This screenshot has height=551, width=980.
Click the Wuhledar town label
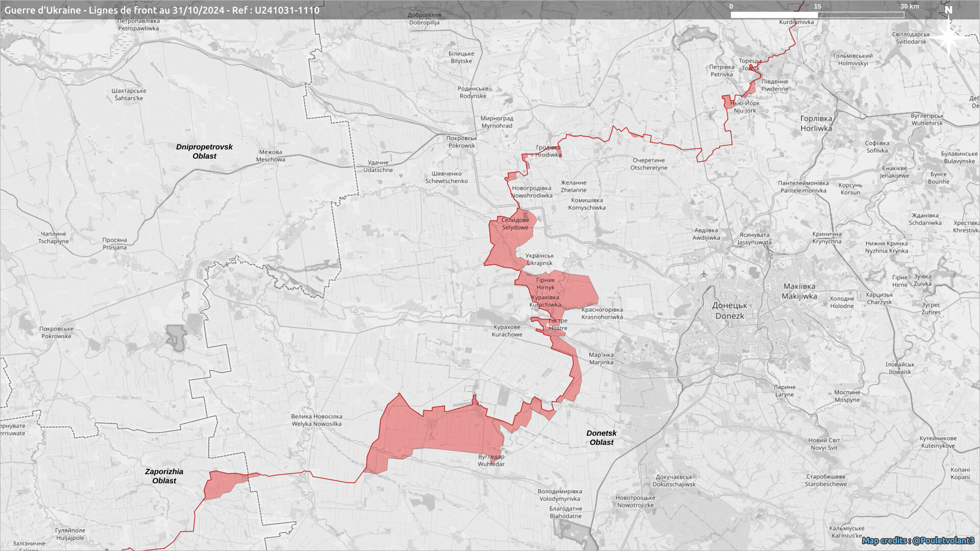pyautogui.click(x=491, y=461)
